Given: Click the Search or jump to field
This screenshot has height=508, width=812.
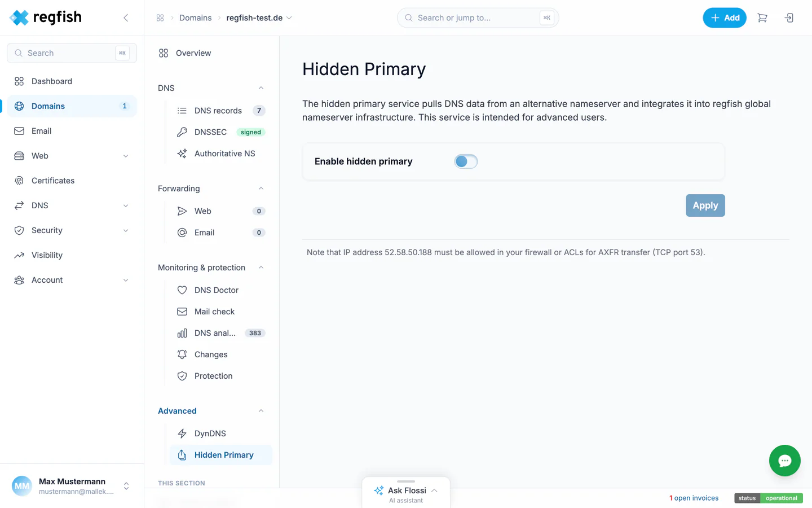Looking at the screenshot, I should coord(478,18).
